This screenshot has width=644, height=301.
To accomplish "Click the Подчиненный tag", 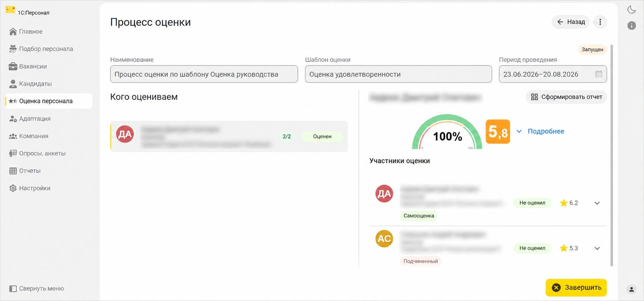I will (421, 261).
